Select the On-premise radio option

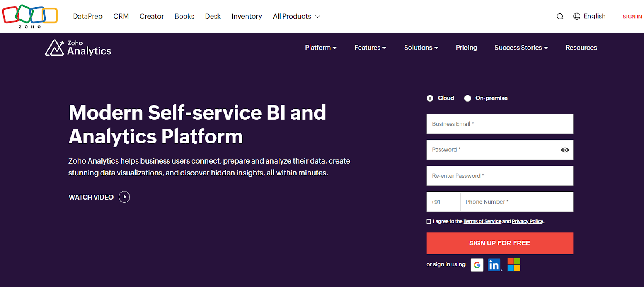click(468, 98)
